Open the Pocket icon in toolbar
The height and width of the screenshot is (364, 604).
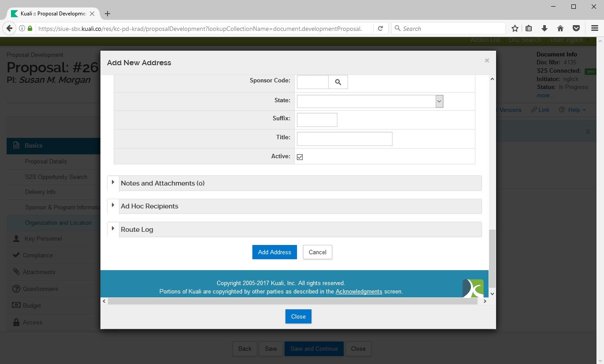click(x=576, y=28)
